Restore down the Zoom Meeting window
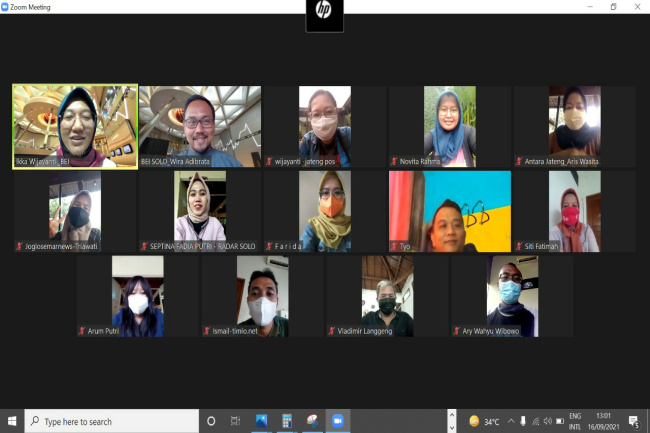Viewport: 650px width, 433px height. (614, 7)
